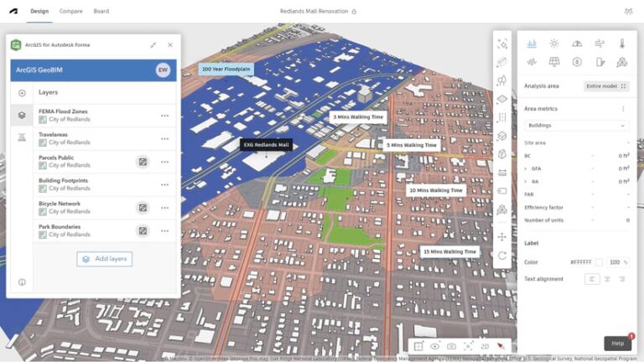Click the EW user avatar
Viewport: 644px width, 362px height.
(x=163, y=70)
